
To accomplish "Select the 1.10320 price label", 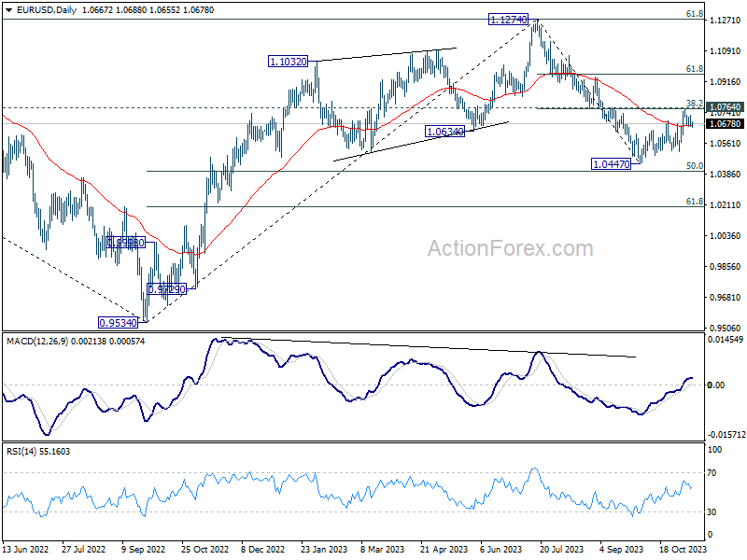I will pyautogui.click(x=289, y=62).
